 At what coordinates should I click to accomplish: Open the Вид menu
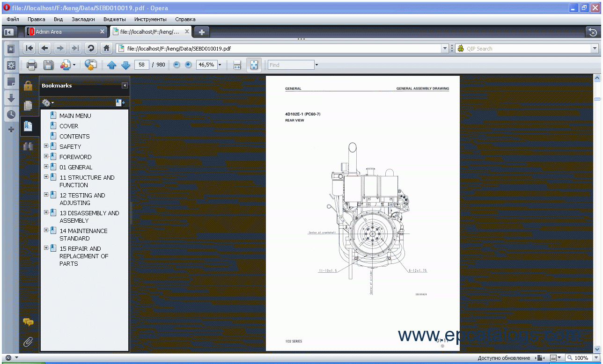pos(58,19)
